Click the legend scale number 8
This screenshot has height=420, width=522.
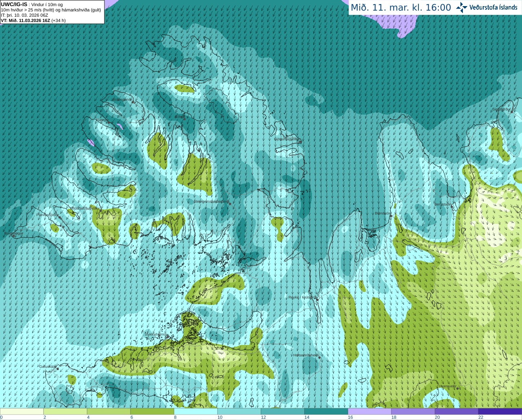(x=175, y=417)
